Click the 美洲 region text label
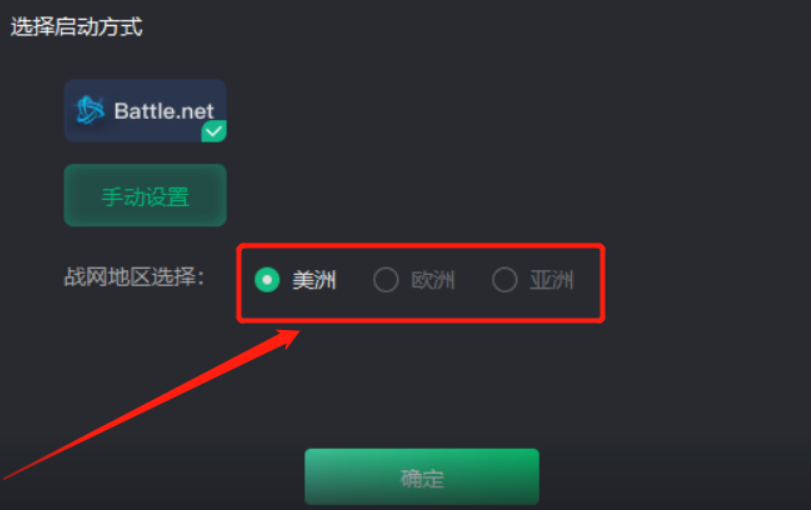The width and height of the screenshot is (811, 510). pyautogui.click(x=314, y=280)
